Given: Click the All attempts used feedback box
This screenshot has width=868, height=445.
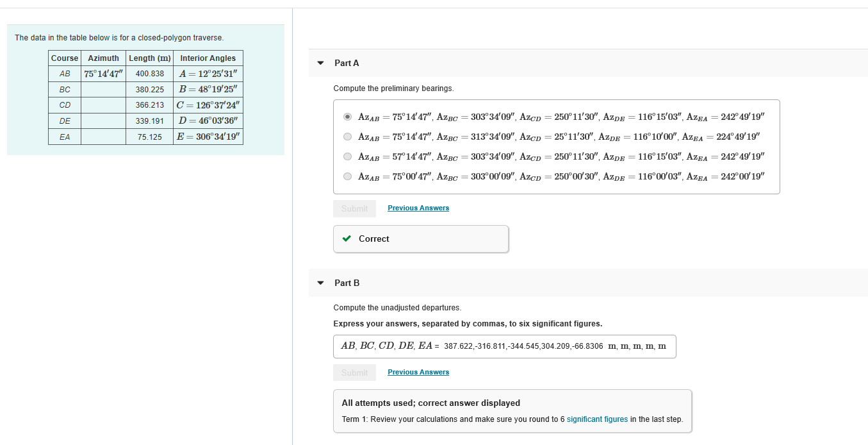Looking at the screenshot, I should point(512,410).
